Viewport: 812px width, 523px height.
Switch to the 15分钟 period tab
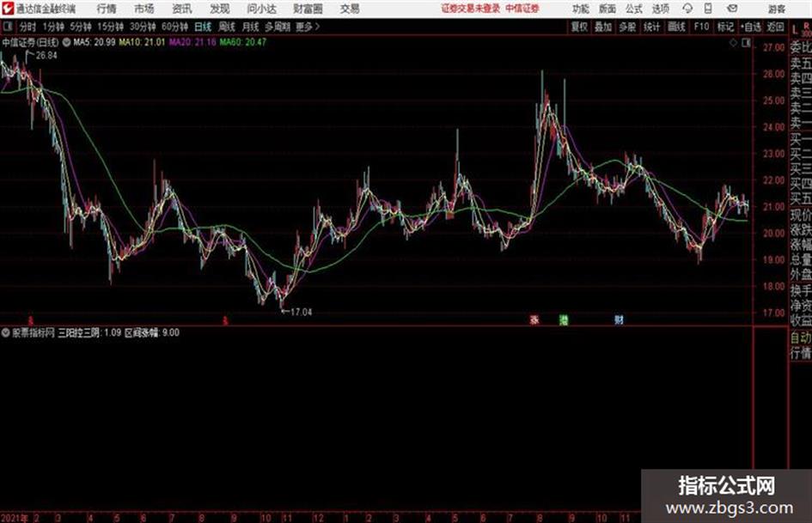tap(110, 27)
